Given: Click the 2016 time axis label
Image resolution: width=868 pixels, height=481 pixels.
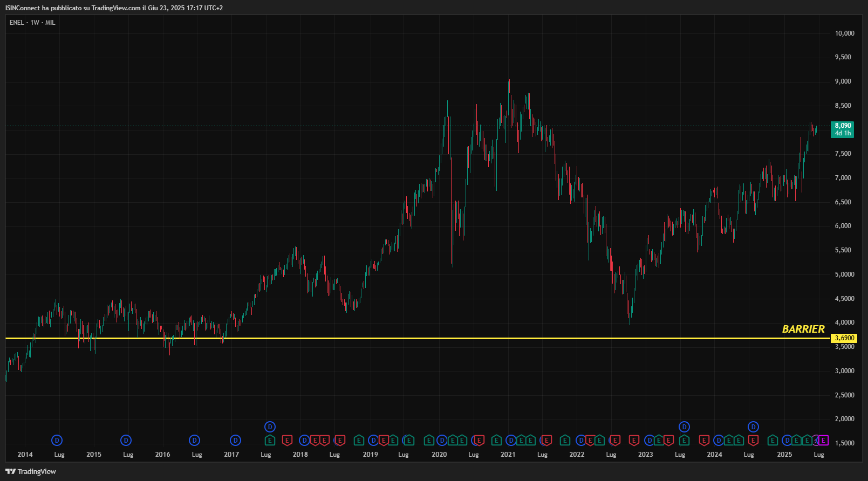Looking at the screenshot, I should coord(162,455).
